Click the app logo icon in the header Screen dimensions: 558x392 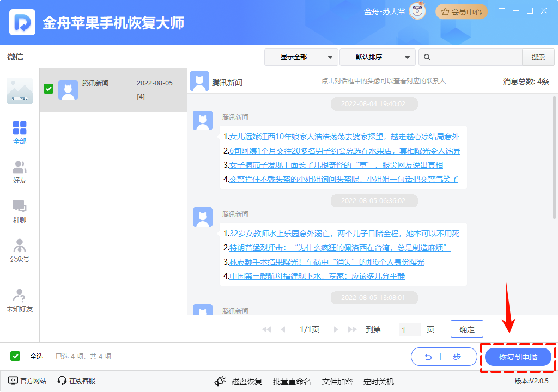pos(22,22)
